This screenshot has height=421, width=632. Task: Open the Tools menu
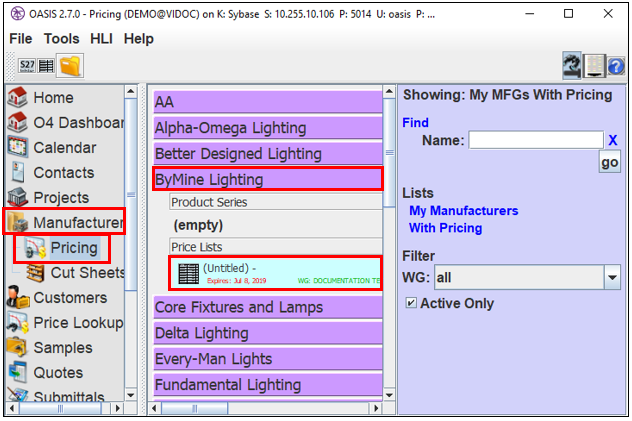tap(61, 39)
